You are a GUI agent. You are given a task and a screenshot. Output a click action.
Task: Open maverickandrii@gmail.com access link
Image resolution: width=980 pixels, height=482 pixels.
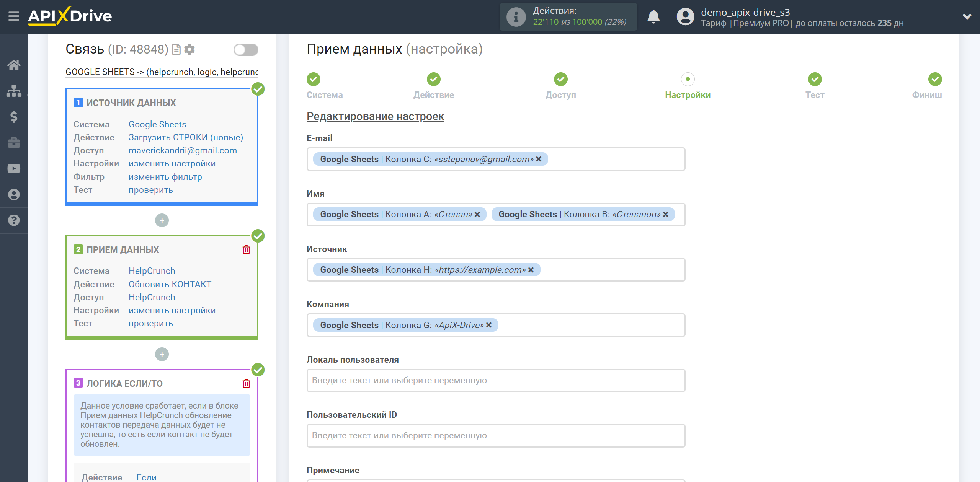(x=183, y=150)
